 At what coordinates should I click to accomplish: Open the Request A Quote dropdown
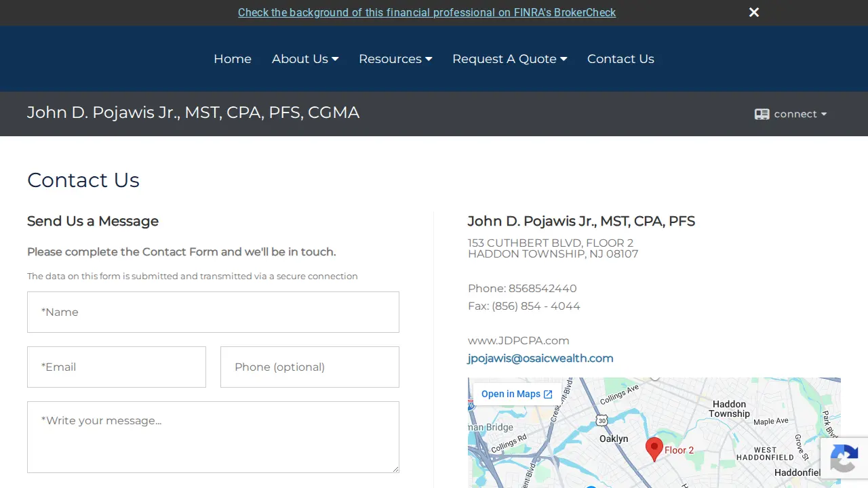tap(509, 59)
